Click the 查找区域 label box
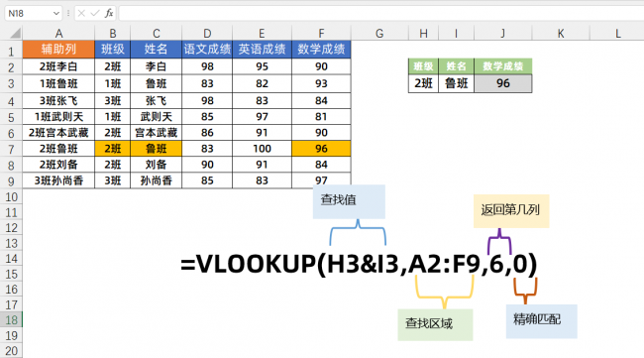Image resolution: width=644 pixels, height=358 pixels. (x=435, y=324)
